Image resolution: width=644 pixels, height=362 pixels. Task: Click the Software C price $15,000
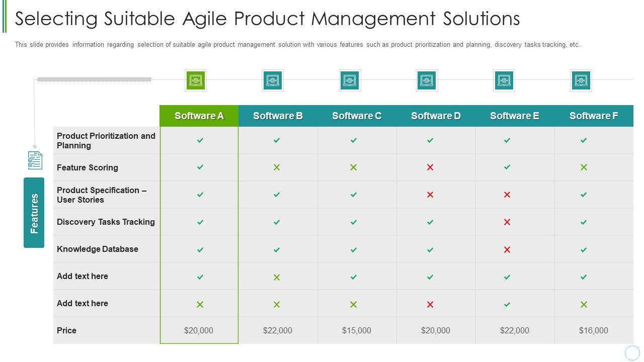[x=357, y=330]
